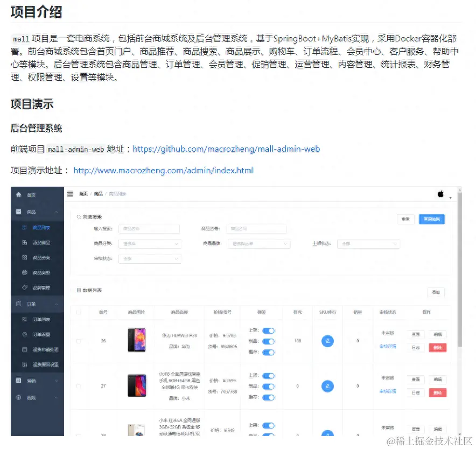Click the 输入搜索 product name field
The width and height of the screenshot is (476, 450).
(x=149, y=228)
